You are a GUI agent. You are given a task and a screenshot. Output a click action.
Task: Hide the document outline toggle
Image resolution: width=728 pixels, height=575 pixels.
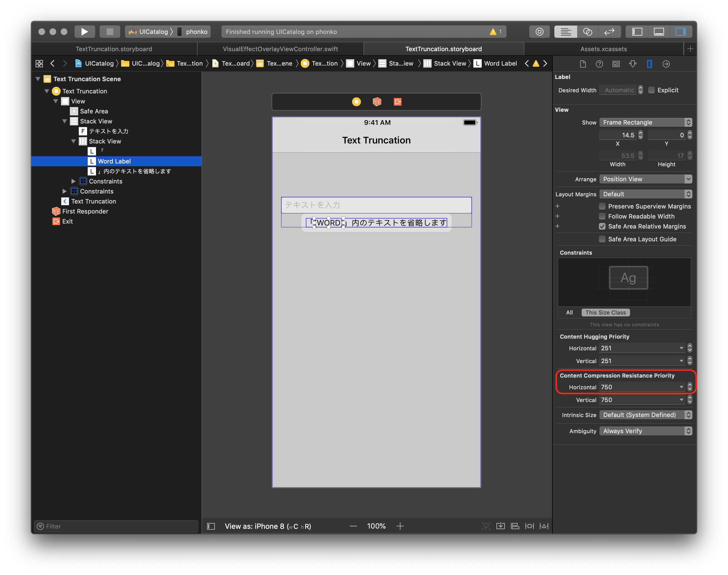(x=211, y=526)
